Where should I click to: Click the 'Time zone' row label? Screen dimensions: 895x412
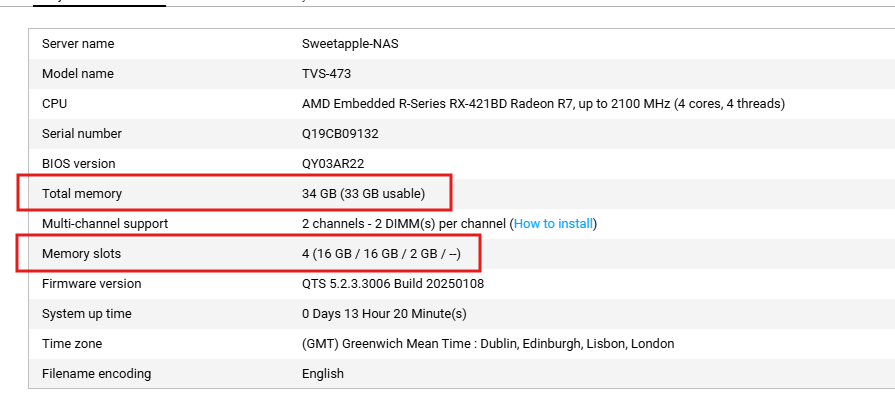(x=71, y=344)
